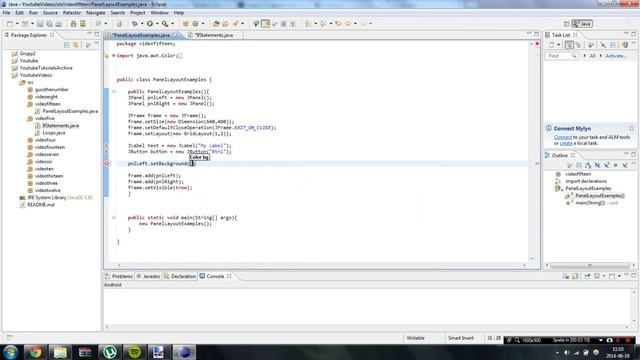Toggle Hide Local Types in Outline toolbar
Image resolution: width=640 pixels, height=360 pixels.
(x=625, y=165)
